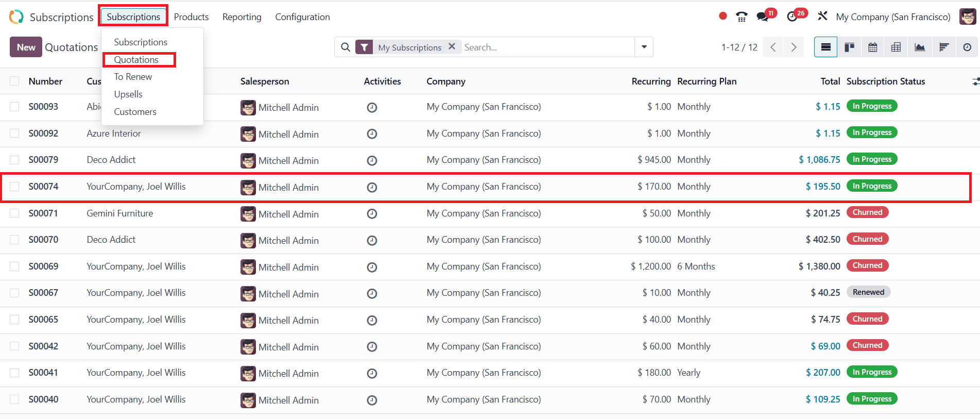The image size is (980, 419).
Task: Open record S00071 Gemini Furniture
Action: 489,213
